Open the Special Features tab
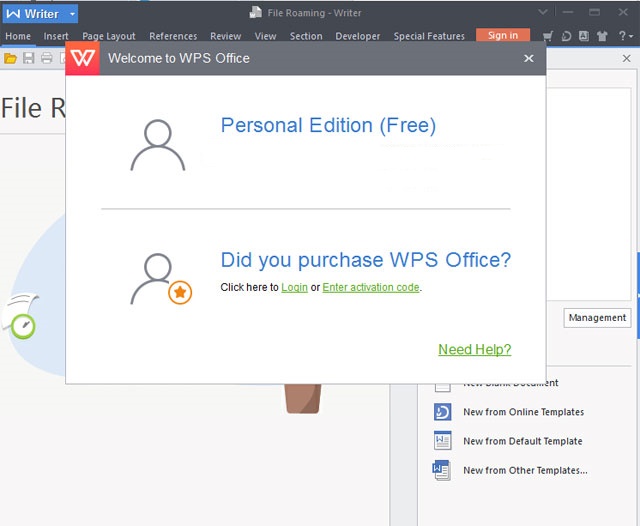Viewport: 640px width, 526px height. [429, 36]
